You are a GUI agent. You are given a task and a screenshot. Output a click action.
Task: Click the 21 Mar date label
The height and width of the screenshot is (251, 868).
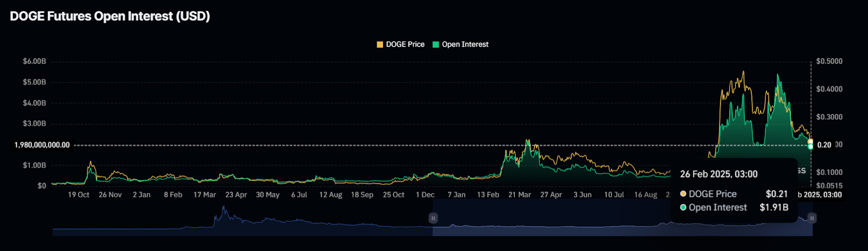(519, 195)
